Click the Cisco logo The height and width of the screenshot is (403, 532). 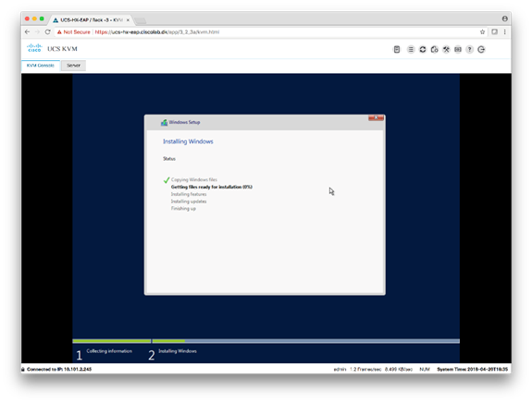[x=34, y=48]
